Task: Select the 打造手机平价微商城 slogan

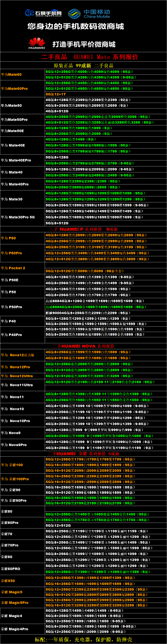Action: click(84, 45)
